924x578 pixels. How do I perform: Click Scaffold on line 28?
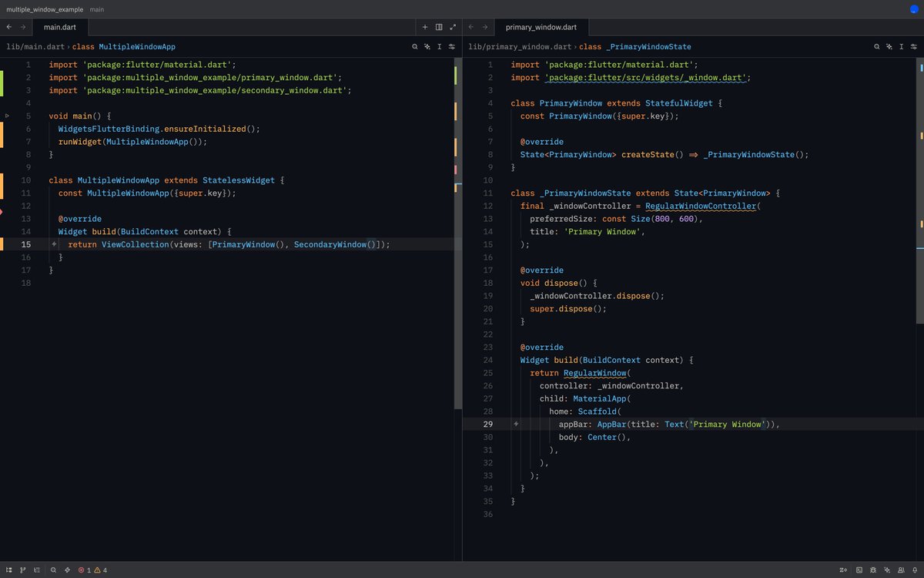point(598,412)
